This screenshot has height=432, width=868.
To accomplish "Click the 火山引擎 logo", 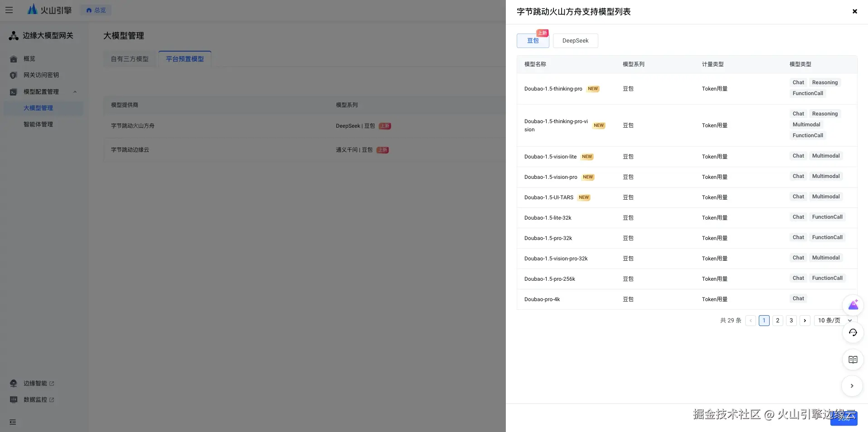I will (49, 10).
